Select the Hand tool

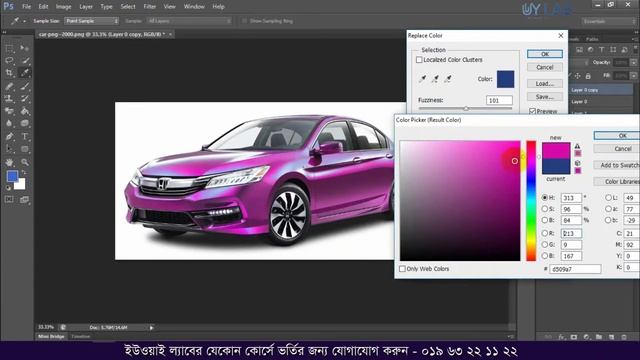[x=9, y=162]
